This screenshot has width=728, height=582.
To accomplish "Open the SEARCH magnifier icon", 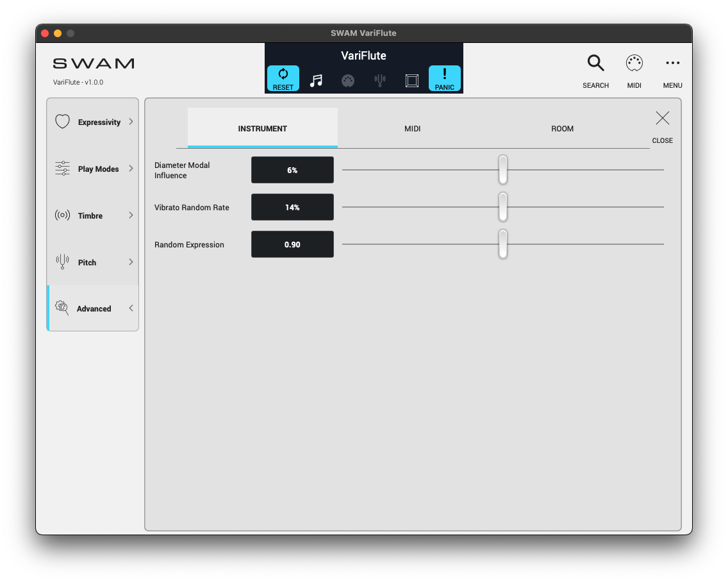I will 595,63.
